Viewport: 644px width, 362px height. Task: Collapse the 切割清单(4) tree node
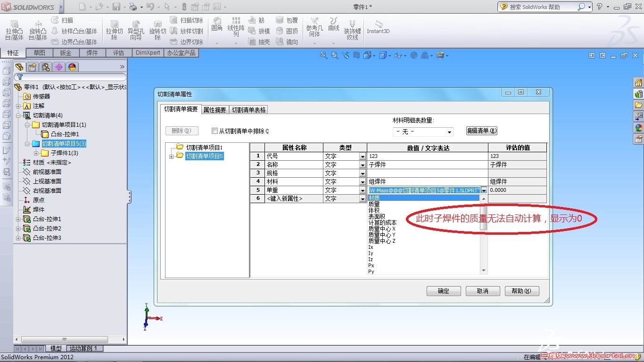(x=18, y=115)
